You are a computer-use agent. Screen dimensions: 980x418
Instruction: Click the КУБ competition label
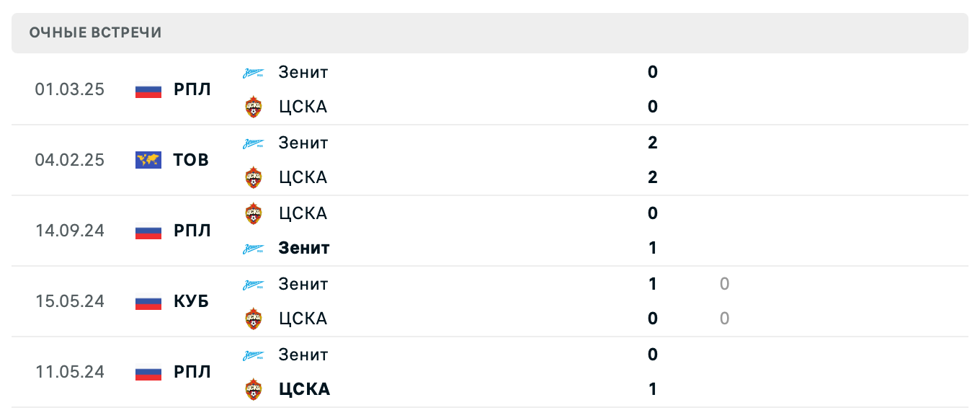(191, 302)
